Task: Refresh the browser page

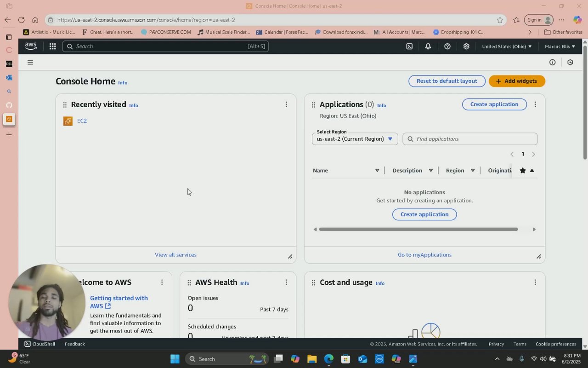Action: (21, 20)
